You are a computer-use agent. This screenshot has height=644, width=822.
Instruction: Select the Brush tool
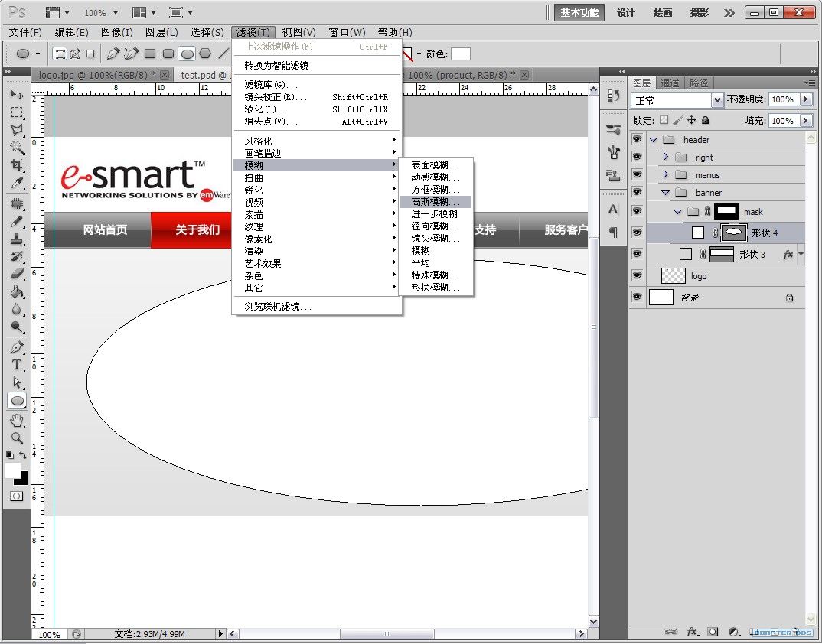point(17,221)
